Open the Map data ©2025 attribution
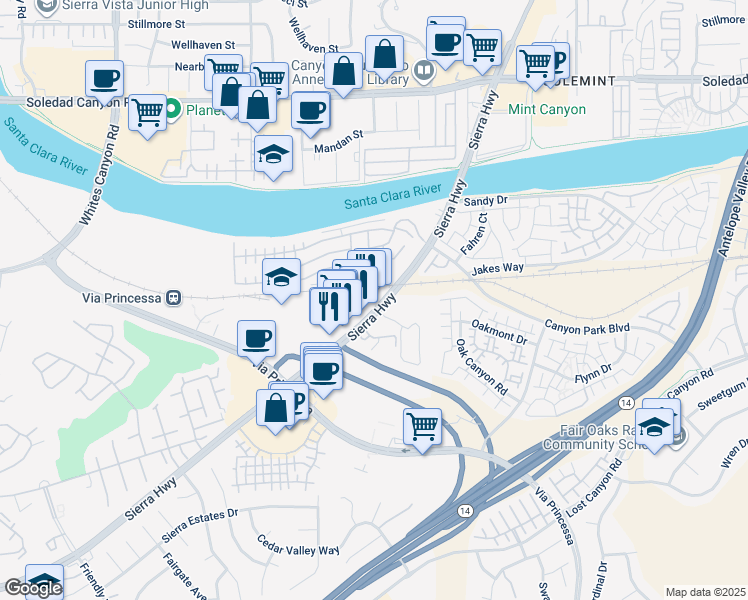The image size is (748, 600). click(x=705, y=592)
